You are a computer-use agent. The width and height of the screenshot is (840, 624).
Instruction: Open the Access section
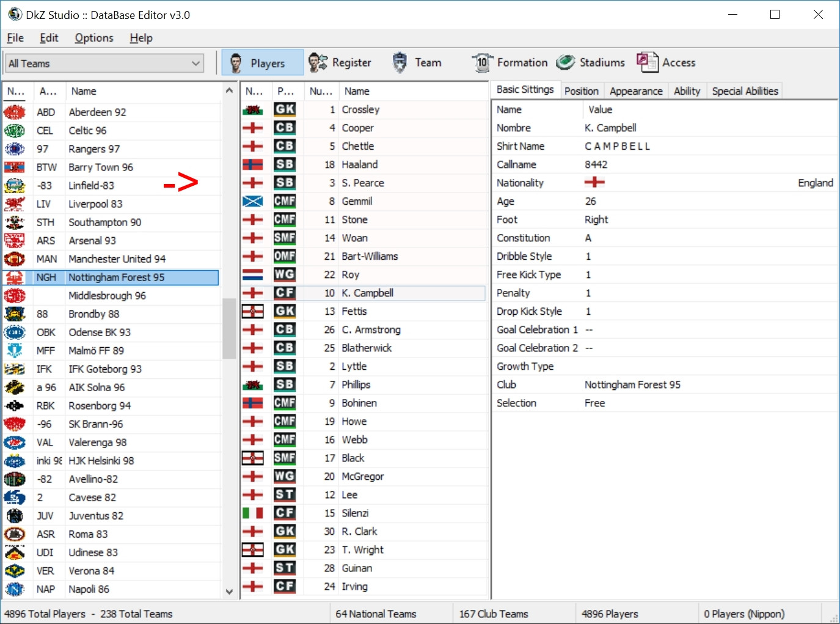[666, 62]
